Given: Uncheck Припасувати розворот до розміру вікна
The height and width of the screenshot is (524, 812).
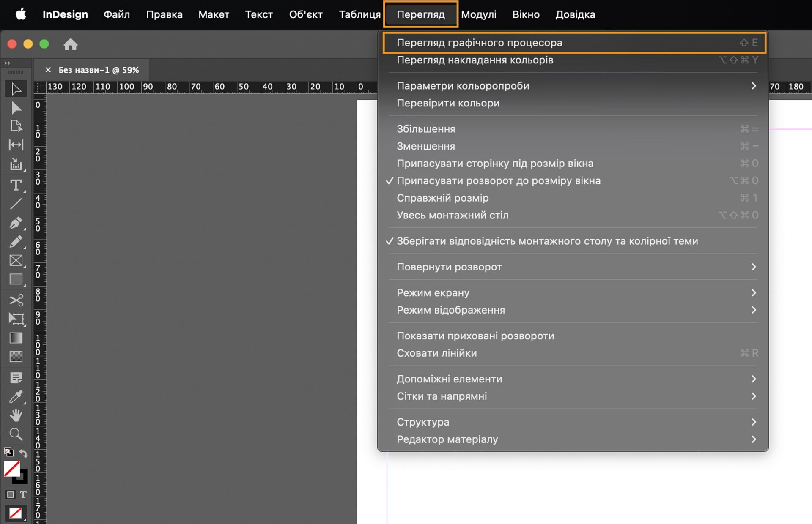Looking at the screenshot, I should (498, 181).
